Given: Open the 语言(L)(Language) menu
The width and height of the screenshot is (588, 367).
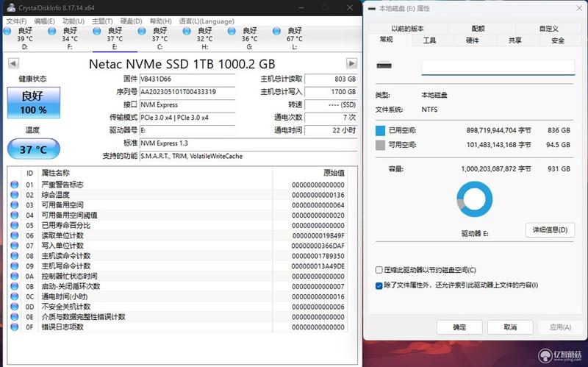Looking at the screenshot, I should pos(207,21).
